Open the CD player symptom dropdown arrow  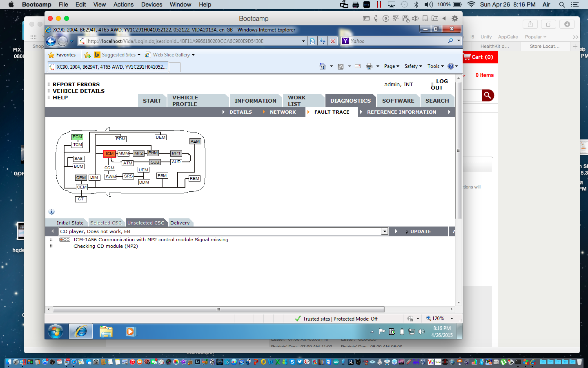coord(384,231)
